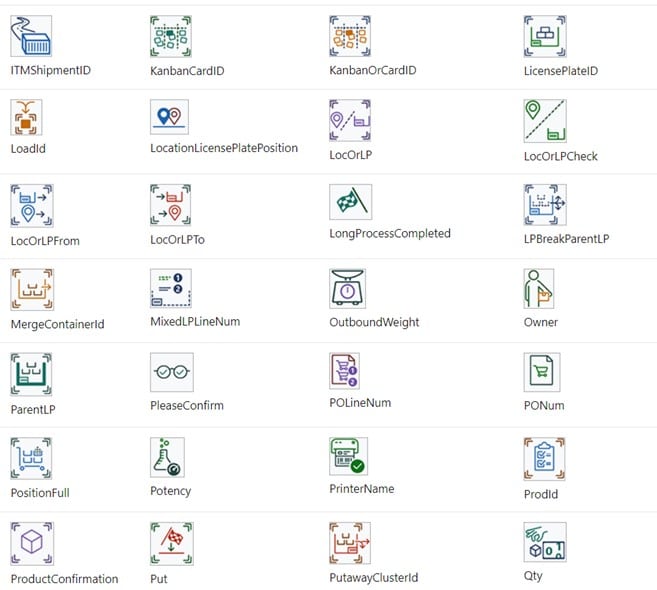Select the PositionFull cart icon

31,458
